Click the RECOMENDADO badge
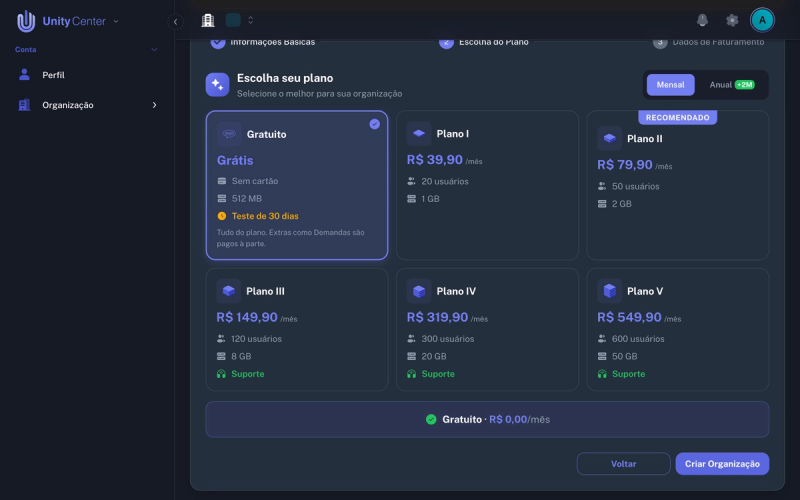800x500 pixels. [x=678, y=117]
